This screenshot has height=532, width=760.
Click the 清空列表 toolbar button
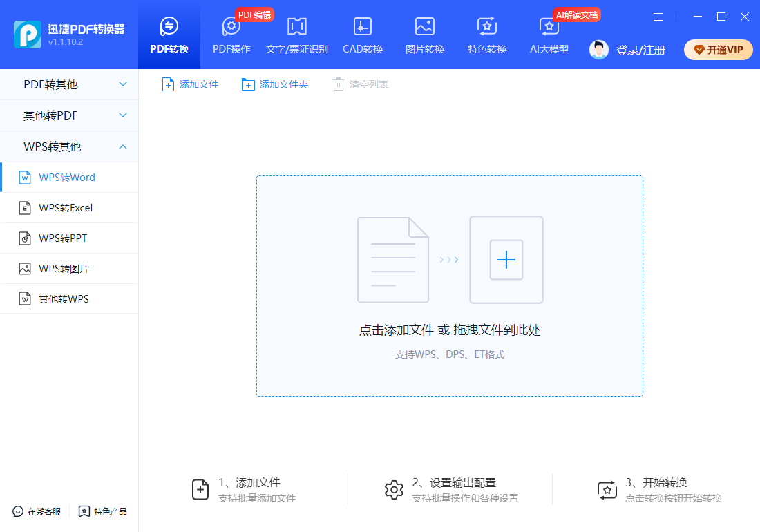tap(360, 84)
